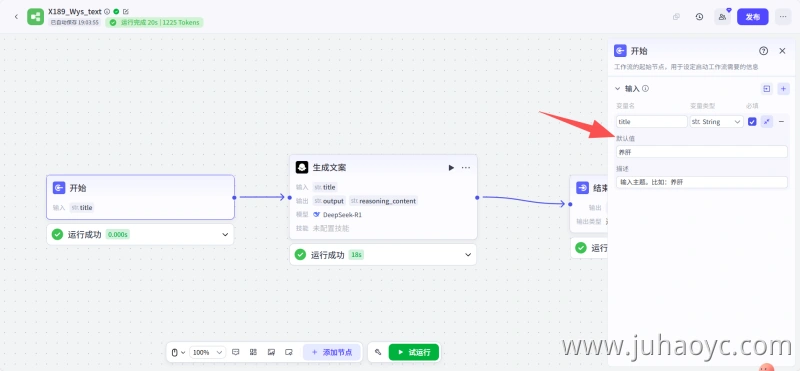Image resolution: width=800 pixels, height=371 pixels.
Task: Click the 添加节点 button
Action: (x=332, y=352)
